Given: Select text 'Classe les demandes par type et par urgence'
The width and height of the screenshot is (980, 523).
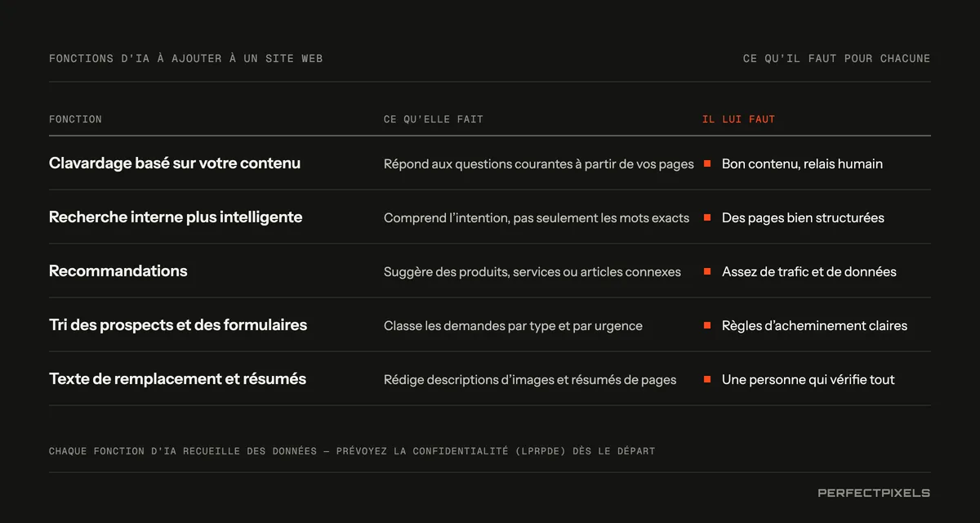Looking at the screenshot, I should (513, 326).
